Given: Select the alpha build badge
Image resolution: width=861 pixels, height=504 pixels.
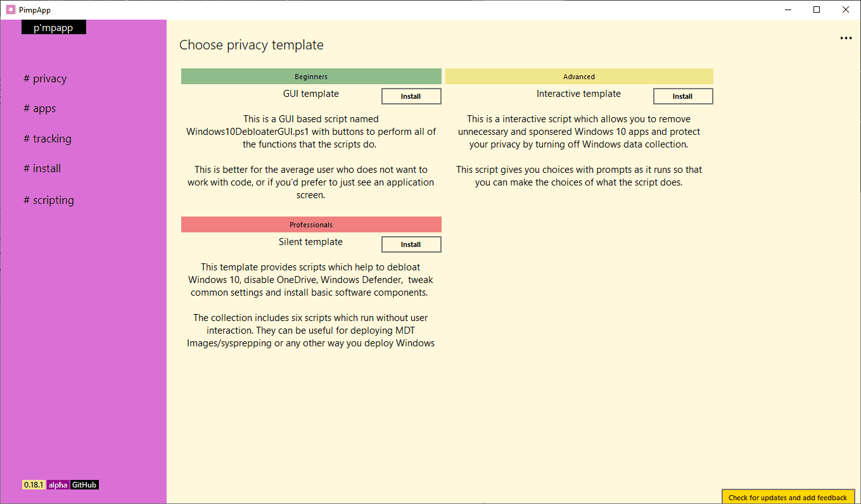Looking at the screenshot, I should click(58, 484).
